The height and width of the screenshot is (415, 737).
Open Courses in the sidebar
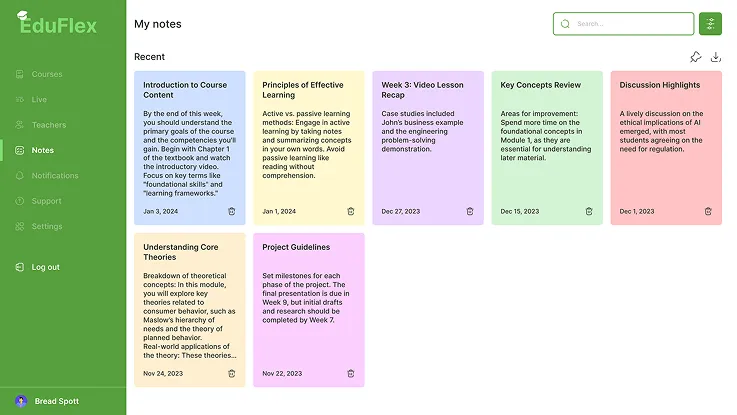(46, 74)
